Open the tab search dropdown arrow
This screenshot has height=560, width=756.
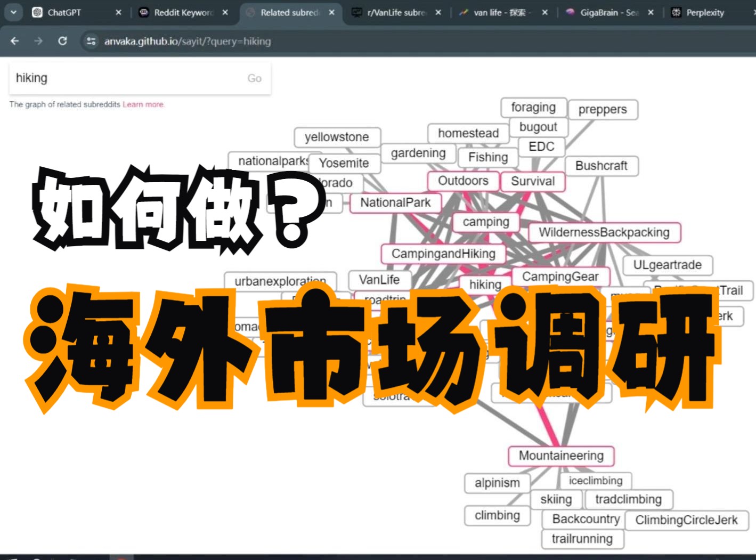click(13, 12)
